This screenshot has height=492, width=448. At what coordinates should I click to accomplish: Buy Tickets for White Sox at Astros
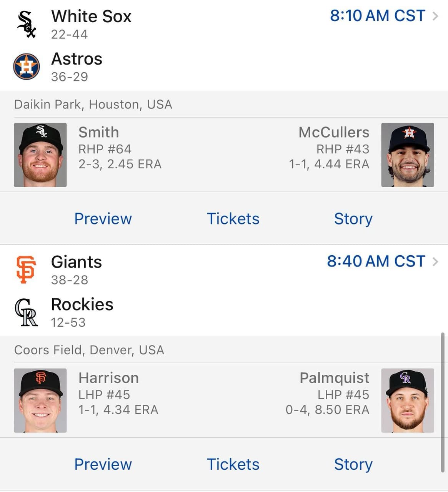point(233,219)
